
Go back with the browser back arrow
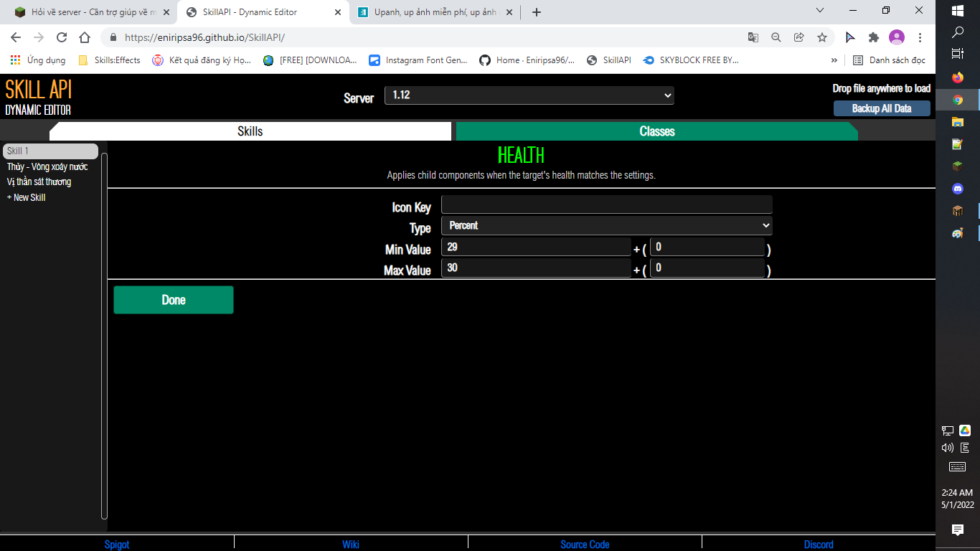(16, 37)
